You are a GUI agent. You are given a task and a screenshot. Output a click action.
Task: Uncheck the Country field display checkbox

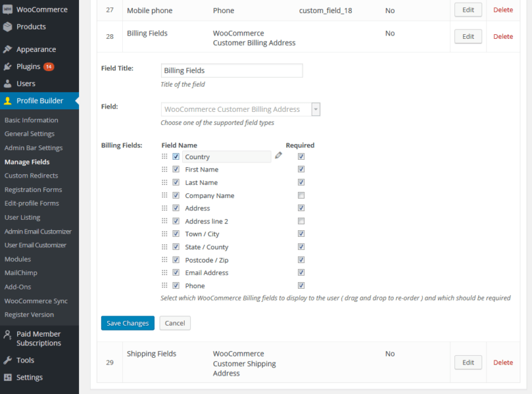coord(176,156)
